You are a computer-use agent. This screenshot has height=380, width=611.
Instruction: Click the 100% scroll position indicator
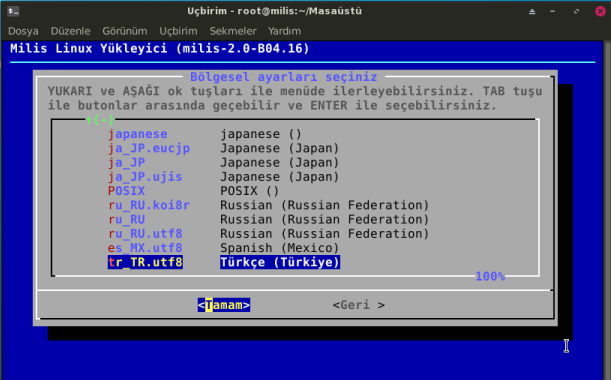[490, 276]
